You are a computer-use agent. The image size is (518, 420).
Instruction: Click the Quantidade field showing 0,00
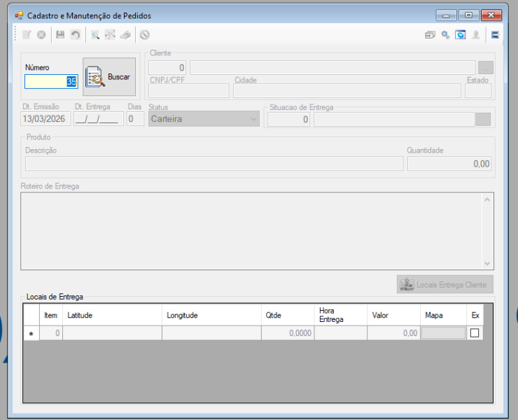click(x=449, y=164)
